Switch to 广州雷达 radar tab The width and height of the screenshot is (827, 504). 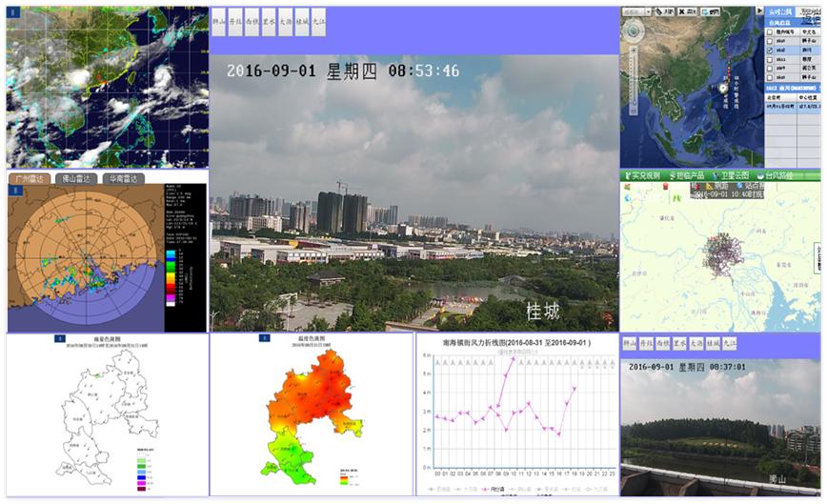[x=30, y=179]
